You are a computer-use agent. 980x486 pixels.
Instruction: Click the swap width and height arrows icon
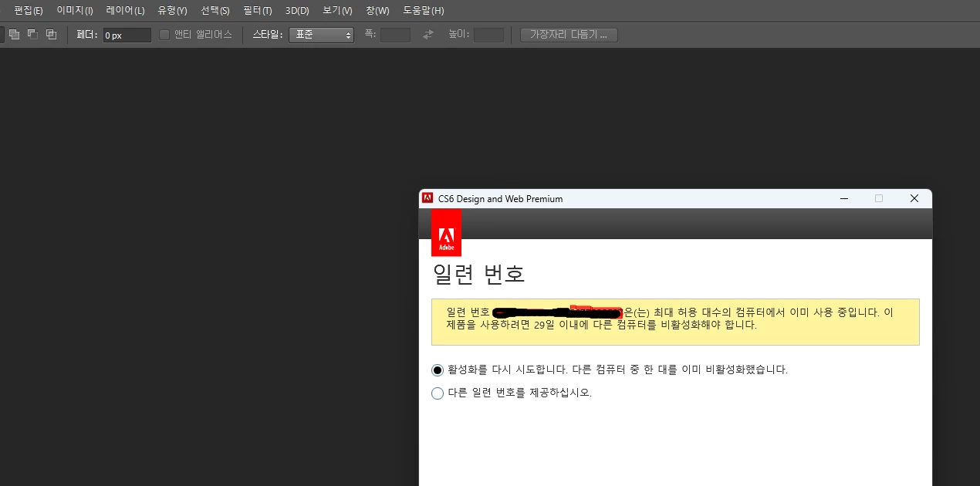(x=428, y=35)
